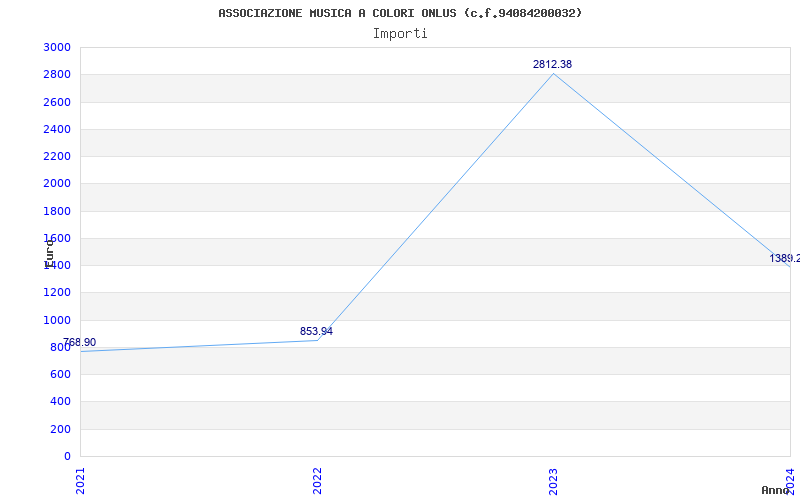Click the Importi subtitle

click(400, 34)
